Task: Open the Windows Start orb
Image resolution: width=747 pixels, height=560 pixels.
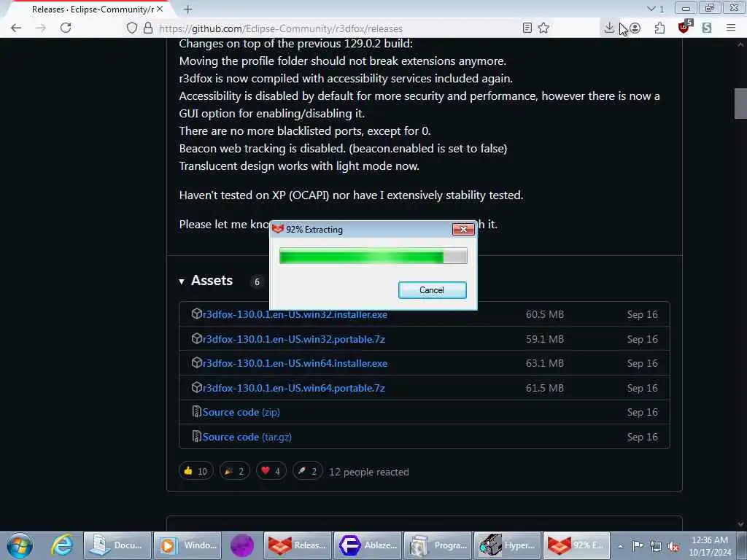Action: coord(20,545)
